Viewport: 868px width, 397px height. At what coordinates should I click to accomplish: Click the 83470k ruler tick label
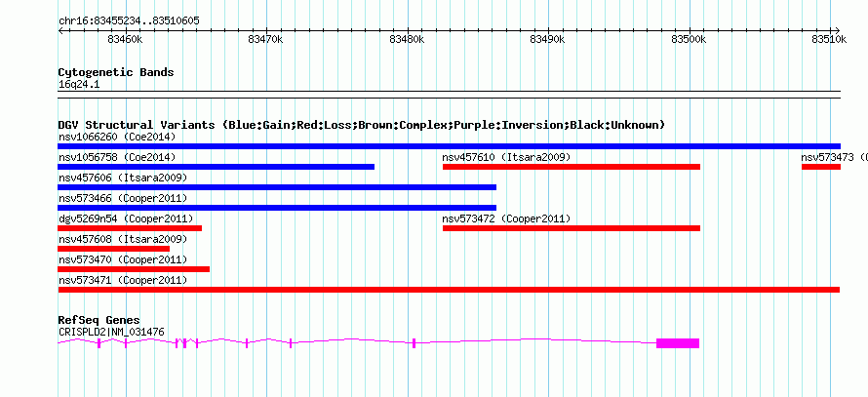coord(266,39)
